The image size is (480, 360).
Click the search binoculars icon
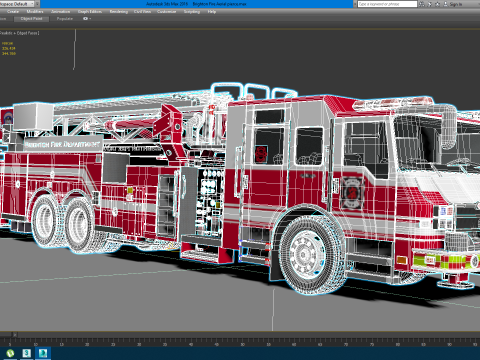point(422,4)
